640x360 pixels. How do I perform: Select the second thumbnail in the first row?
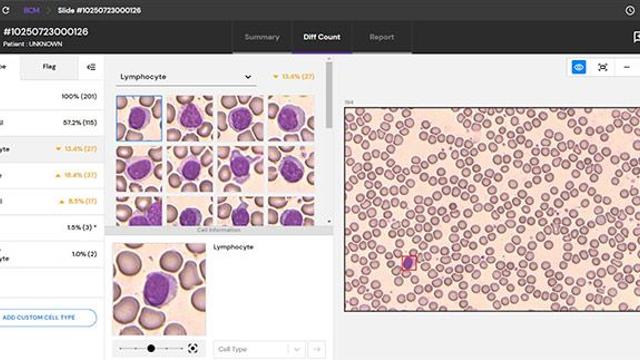[190, 118]
